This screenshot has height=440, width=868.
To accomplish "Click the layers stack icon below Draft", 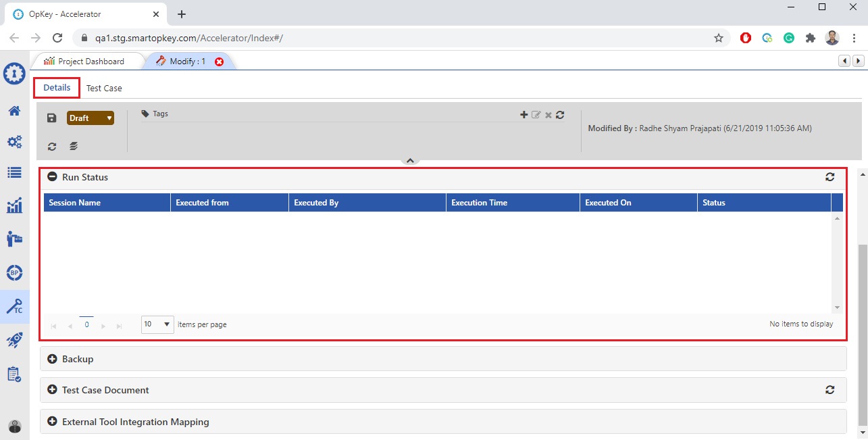I will 73,146.
